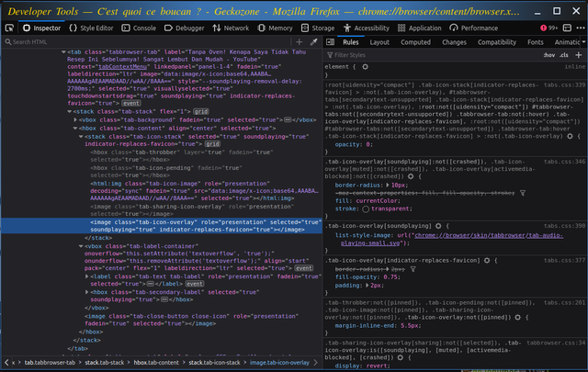Click event badge on tab-text label
This screenshot has height=372, width=588.
click(x=195, y=284)
